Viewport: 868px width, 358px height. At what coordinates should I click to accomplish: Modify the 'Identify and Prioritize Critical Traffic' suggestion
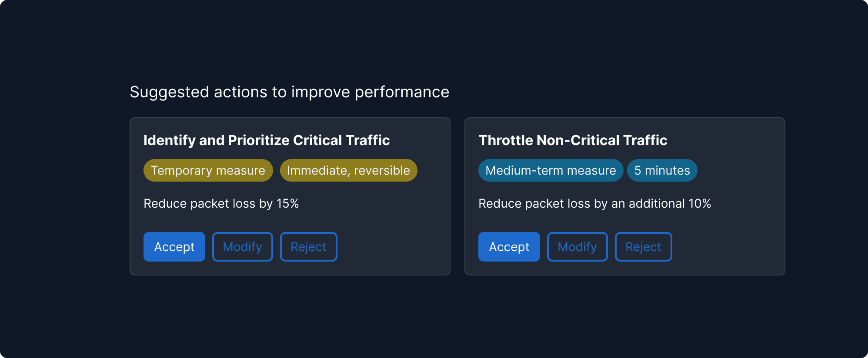[x=242, y=246]
